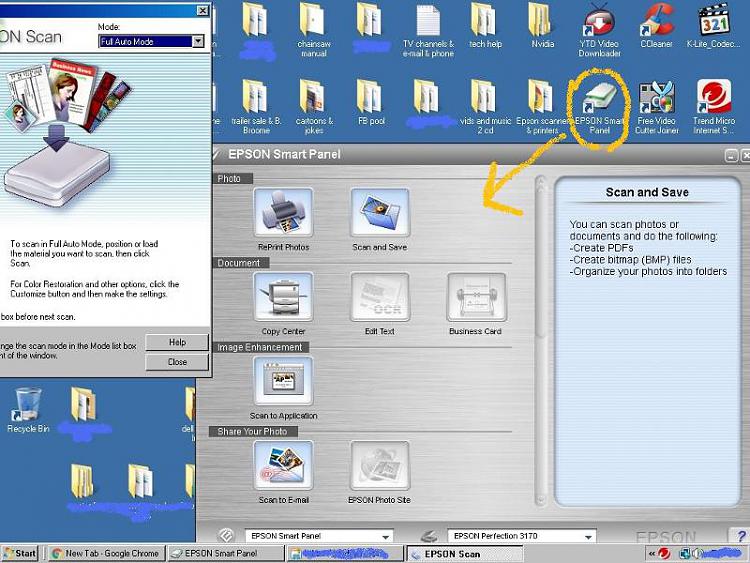Open the tech help folder
Screen dimensions: 750x563
coord(485,26)
